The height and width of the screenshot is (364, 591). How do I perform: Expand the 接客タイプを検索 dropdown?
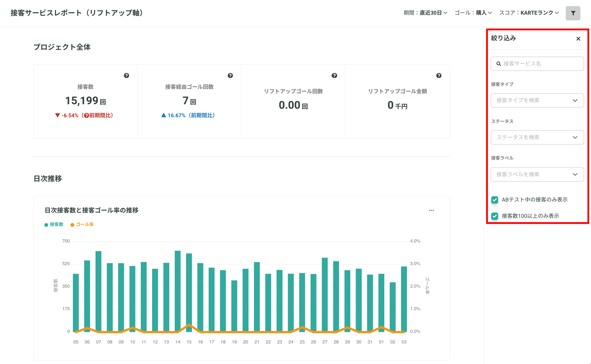click(537, 100)
